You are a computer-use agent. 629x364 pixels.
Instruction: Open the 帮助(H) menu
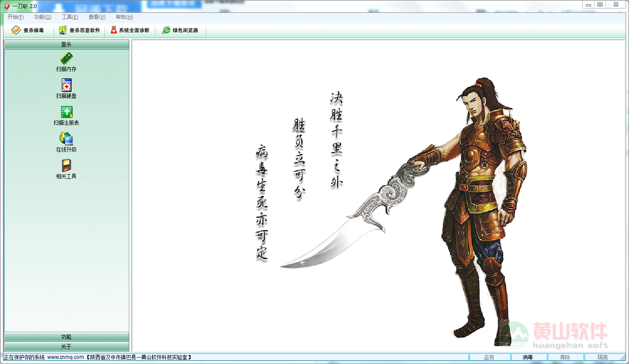tap(124, 17)
